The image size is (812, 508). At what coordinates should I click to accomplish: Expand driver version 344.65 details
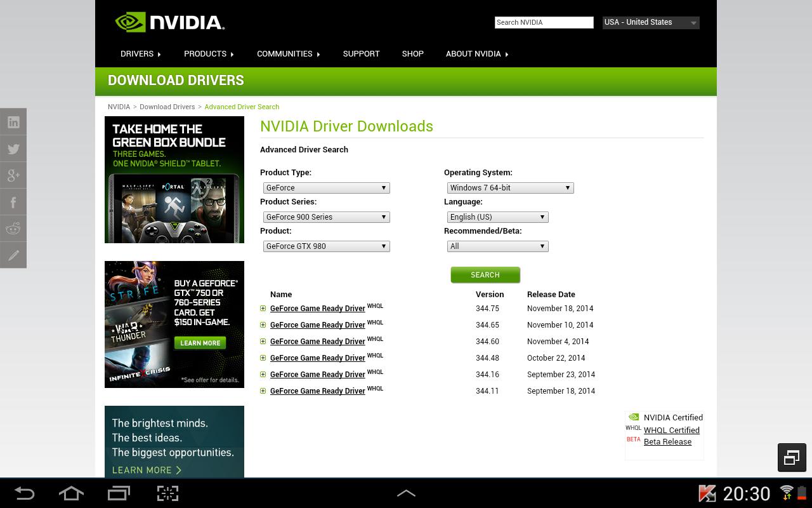(x=263, y=325)
